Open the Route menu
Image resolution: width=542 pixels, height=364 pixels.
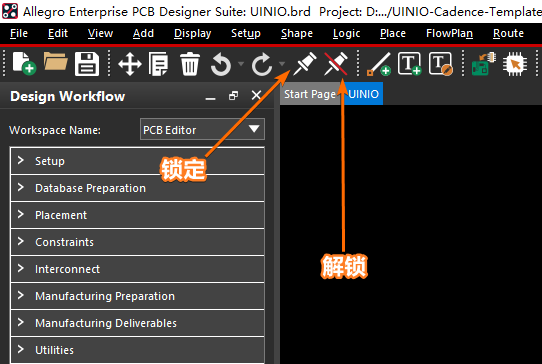pos(508,33)
